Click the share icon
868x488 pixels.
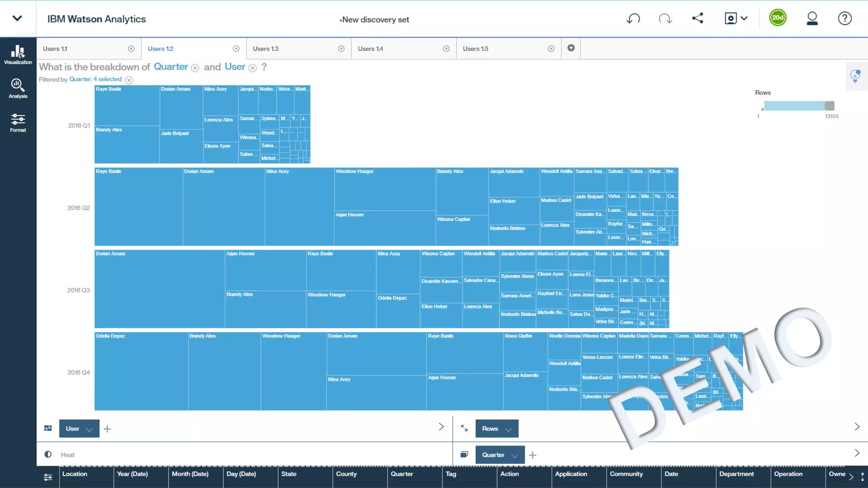click(x=698, y=18)
